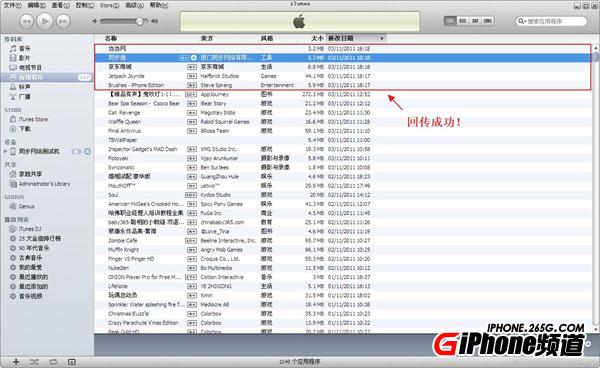Viewport: 600px width, 368px height.
Task: Open the 控制 menu
Action: click(85, 5)
